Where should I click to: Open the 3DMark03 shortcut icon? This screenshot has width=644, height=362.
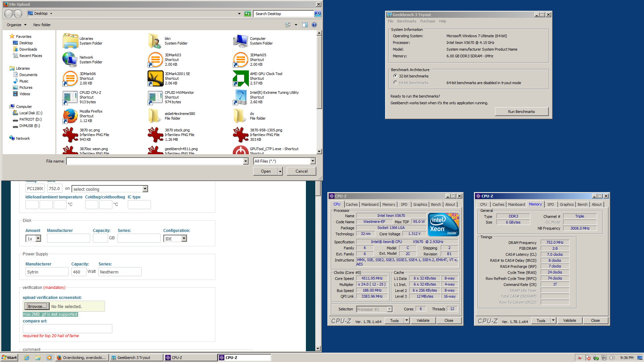155,60
